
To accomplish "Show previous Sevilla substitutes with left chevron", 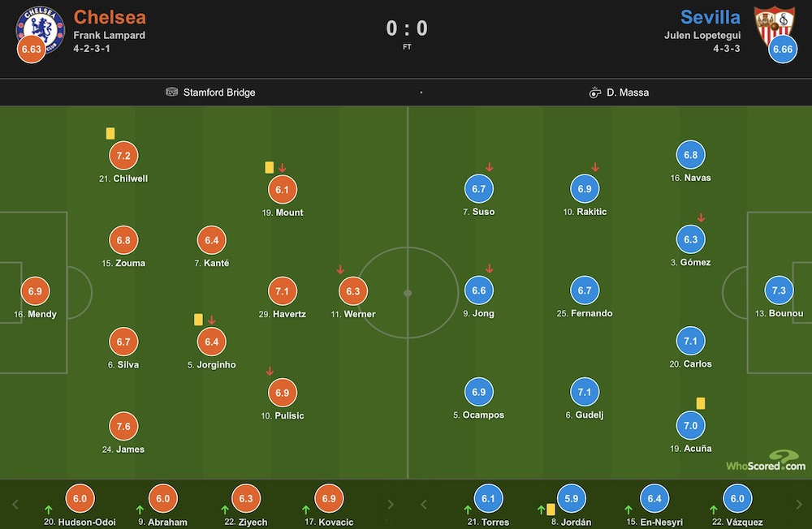I will 424,504.
